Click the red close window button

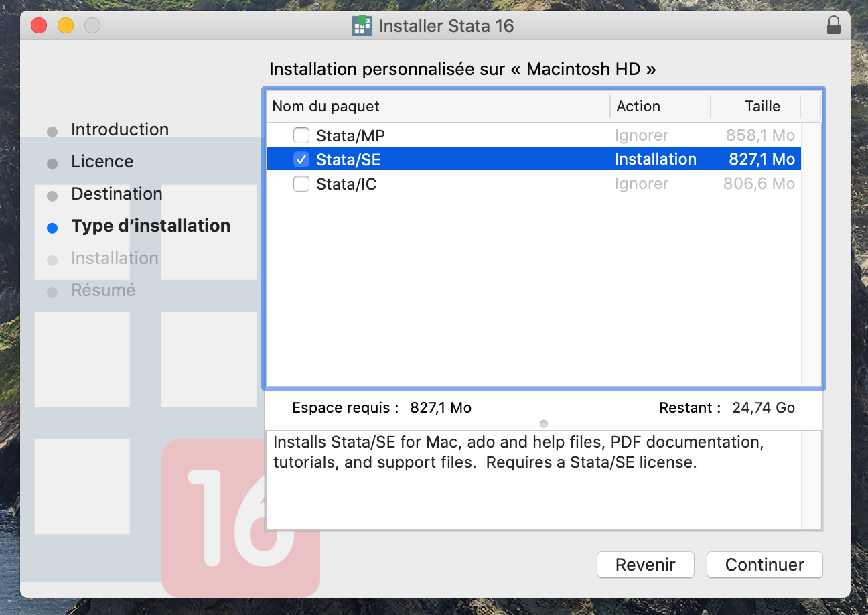pyautogui.click(x=39, y=26)
